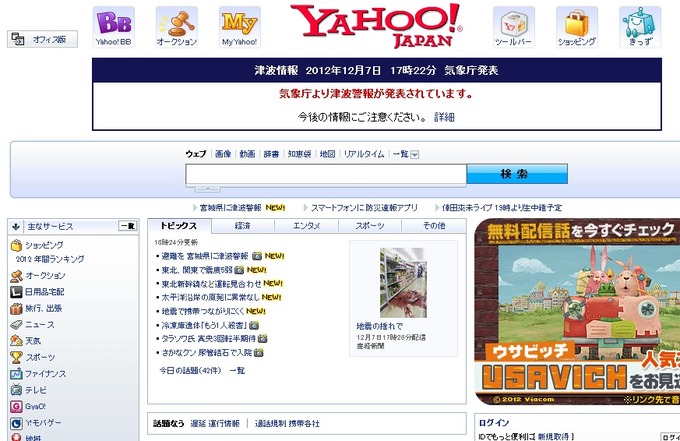Open the My Yahoo! icon
The image size is (680, 441).
(x=239, y=27)
